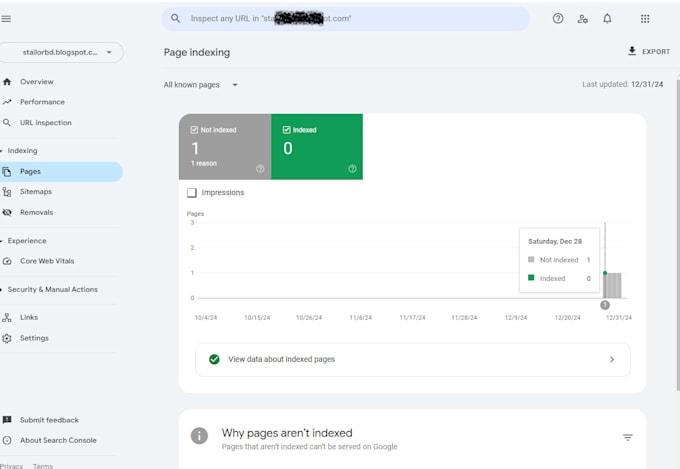This screenshot has height=469, width=680.
Task: Click the Overview home icon
Action: click(x=7, y=82)
